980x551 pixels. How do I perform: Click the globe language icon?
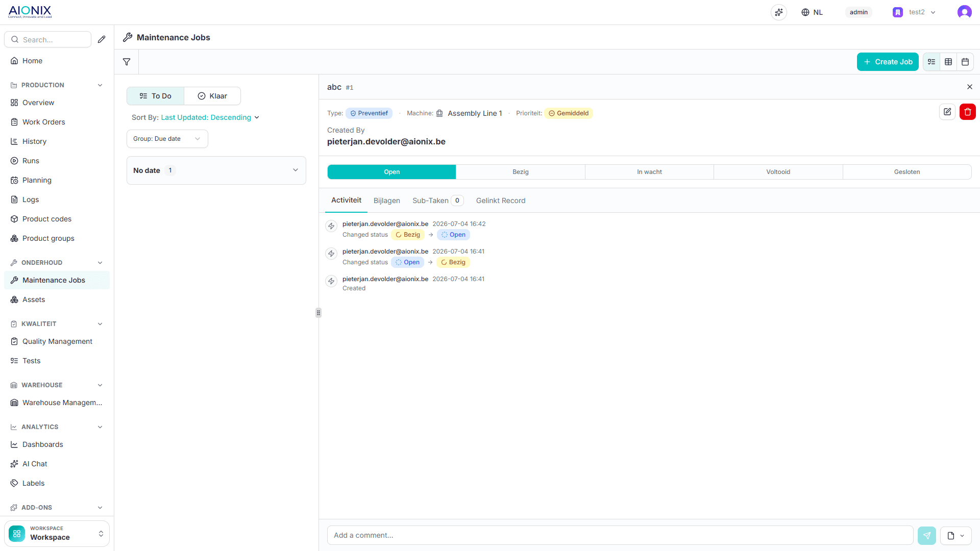coord(805,12)
